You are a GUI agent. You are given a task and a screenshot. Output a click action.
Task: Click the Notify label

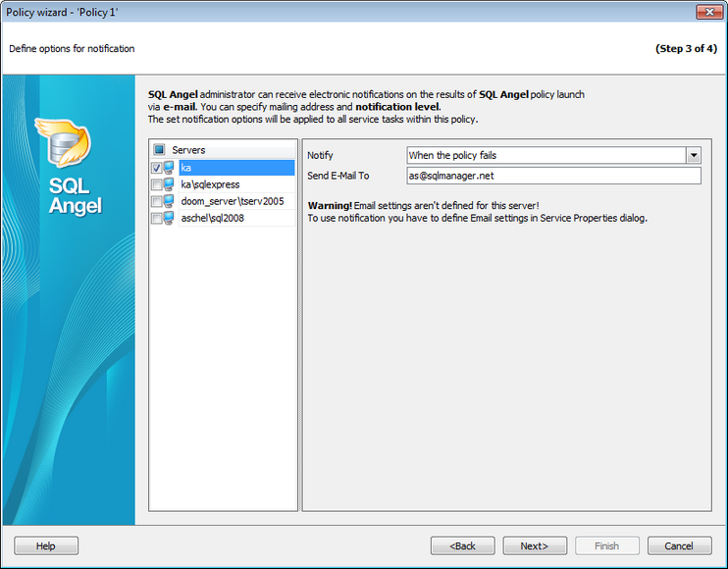pyautogui.click(x=320, y=155)
